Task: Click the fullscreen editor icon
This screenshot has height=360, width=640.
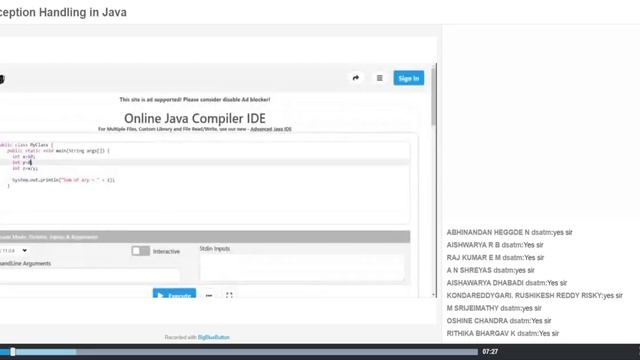Action: pos(229,295)
